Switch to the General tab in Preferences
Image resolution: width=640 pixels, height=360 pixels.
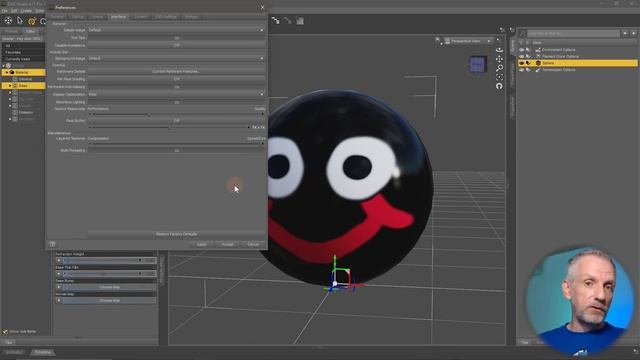(x=58, y=17)
